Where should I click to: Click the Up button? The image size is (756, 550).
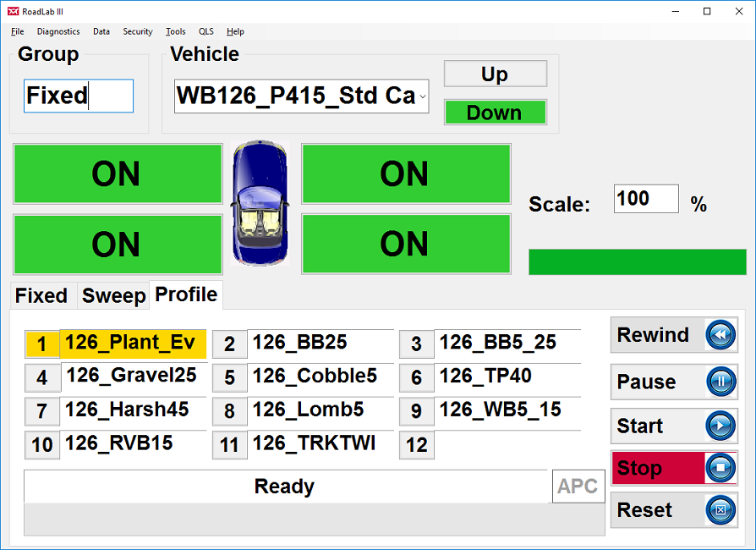click(495, 74)
